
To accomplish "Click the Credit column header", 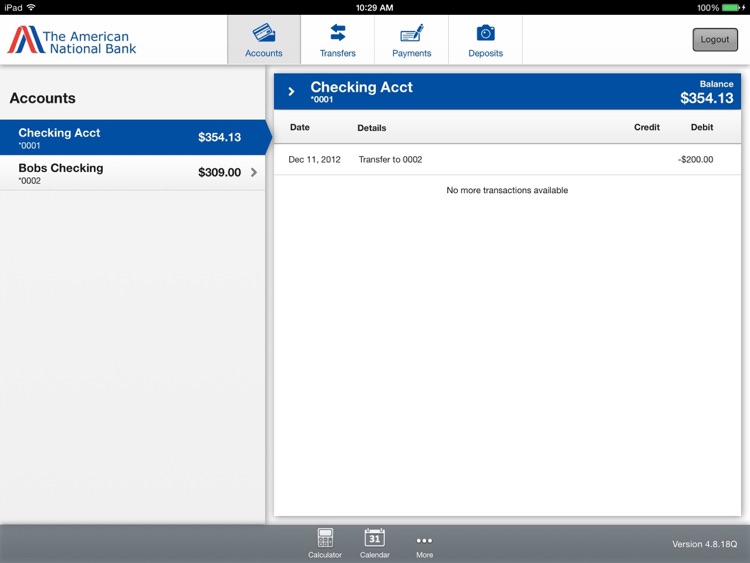I will (x=647, y=127).
